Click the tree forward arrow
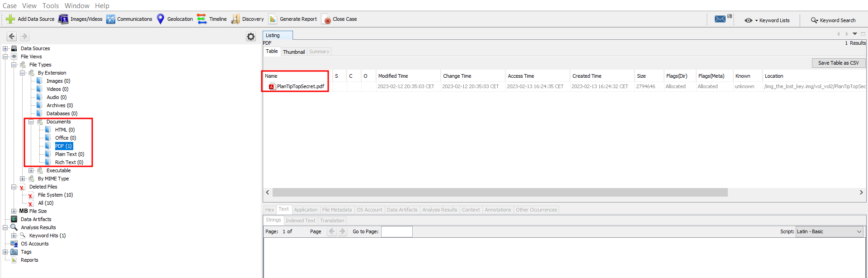Viewport: 868px width, 278px height. 24,36
